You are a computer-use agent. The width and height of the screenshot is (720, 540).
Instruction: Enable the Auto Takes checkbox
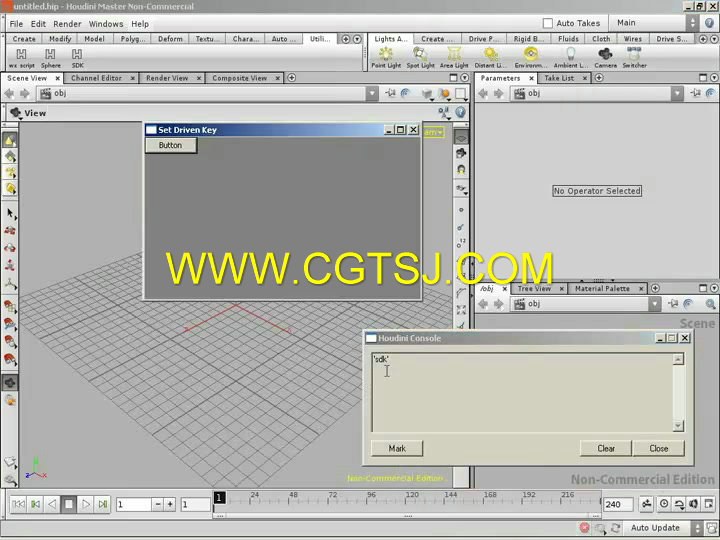(x=547, y=23)
